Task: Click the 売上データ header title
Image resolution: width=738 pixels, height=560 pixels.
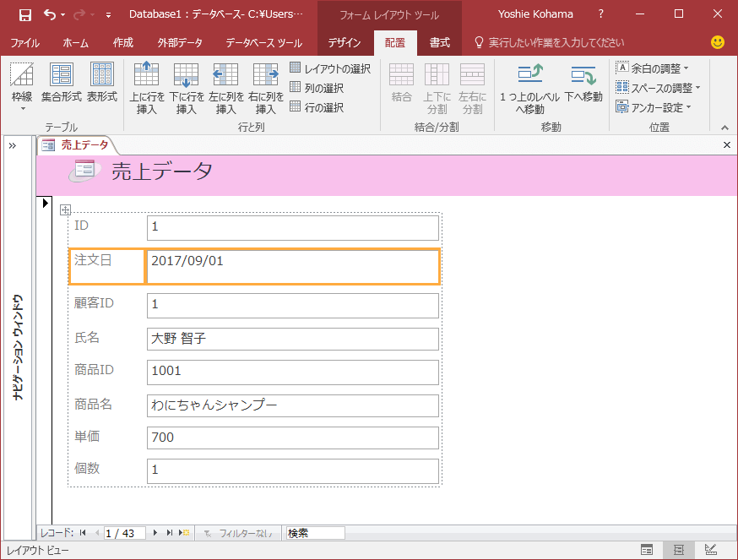Action: (162, 171)
